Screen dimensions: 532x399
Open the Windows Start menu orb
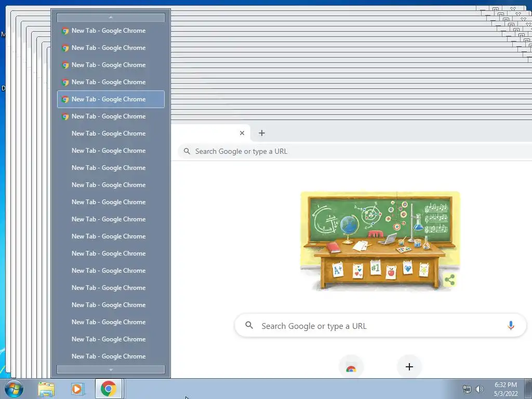coord(14,389)
